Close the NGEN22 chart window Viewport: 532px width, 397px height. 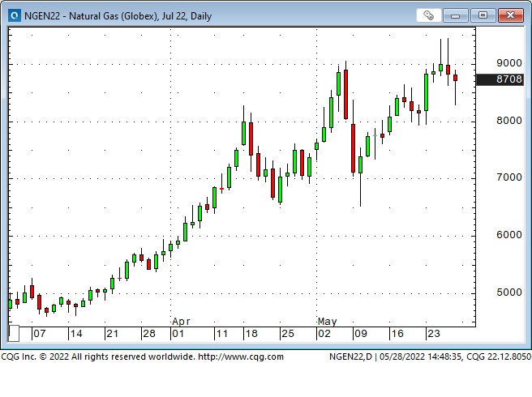coord(510,15)
